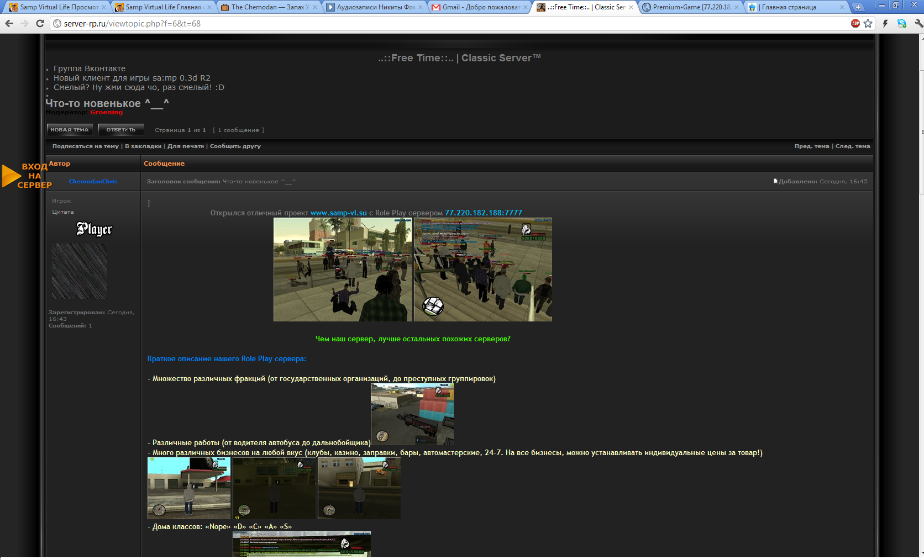
Task: Close the Главная страница tab
Action: click(842, 7)
